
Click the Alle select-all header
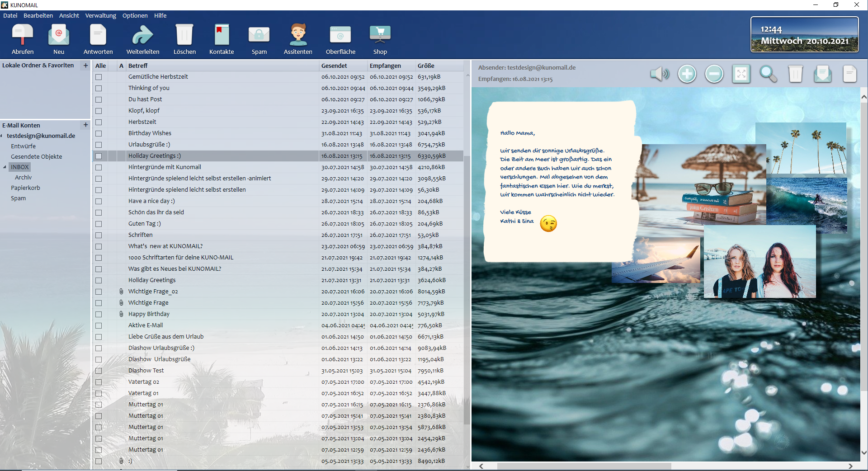100,66
